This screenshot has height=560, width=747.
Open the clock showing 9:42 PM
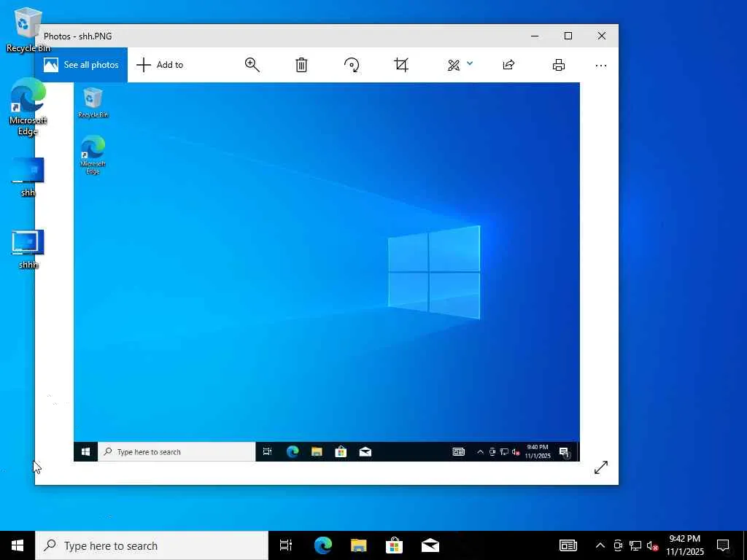[x=684, y=545]
